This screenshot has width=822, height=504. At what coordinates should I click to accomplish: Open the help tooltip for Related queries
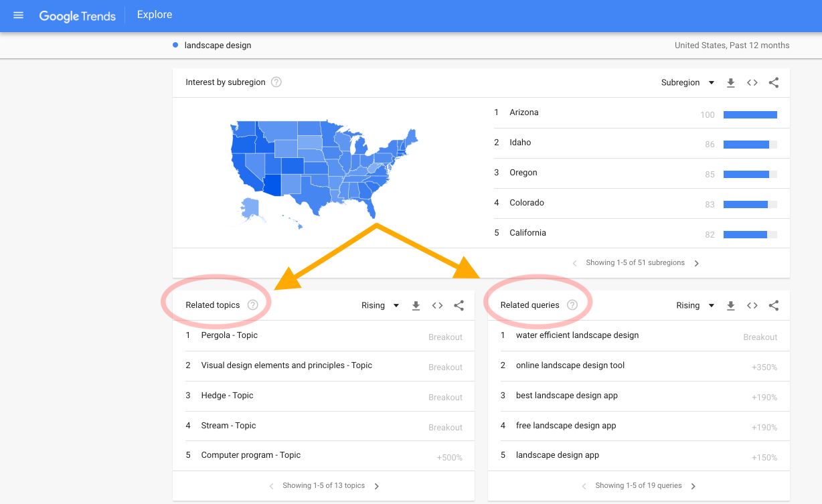click(572, 305)
